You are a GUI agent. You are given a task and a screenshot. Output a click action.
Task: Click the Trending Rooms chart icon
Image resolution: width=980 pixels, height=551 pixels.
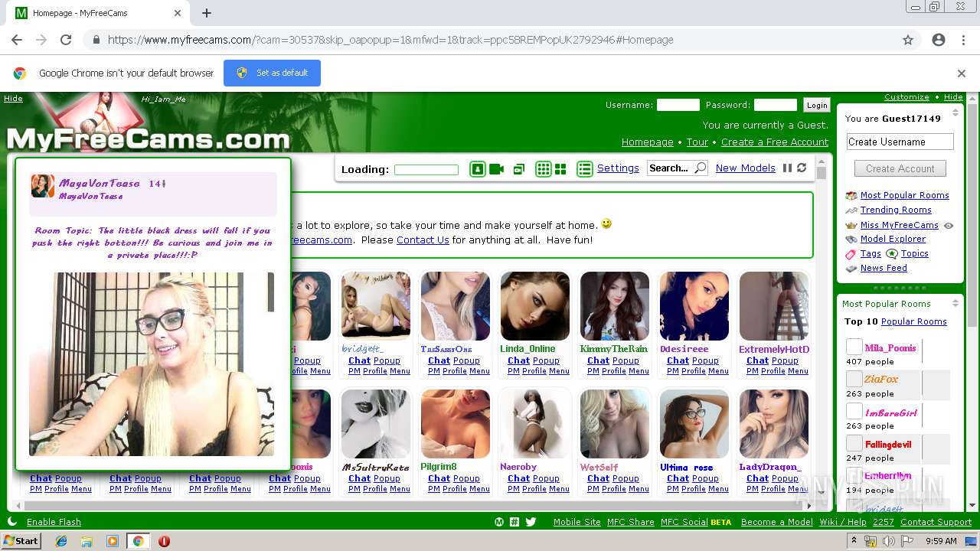point(851,210)
